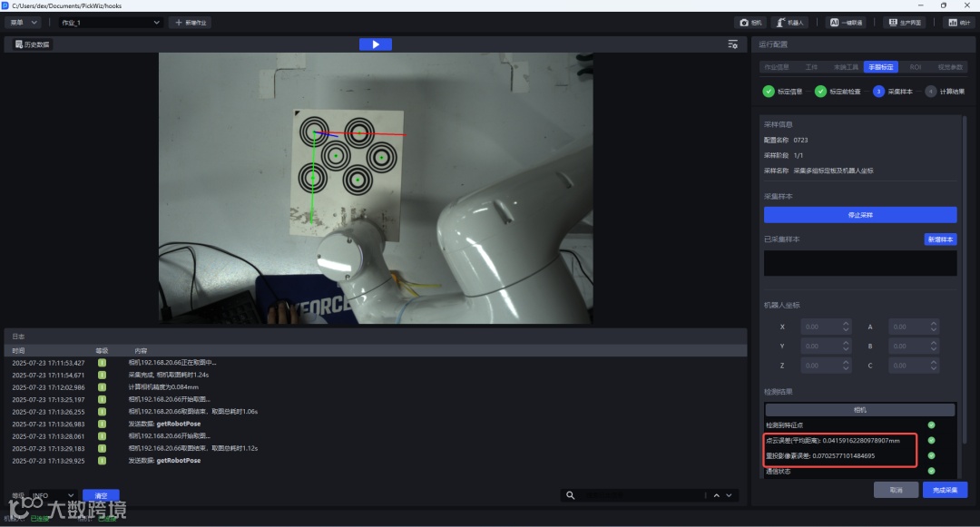Click the 相机 header in detection results

click(860, 410)
